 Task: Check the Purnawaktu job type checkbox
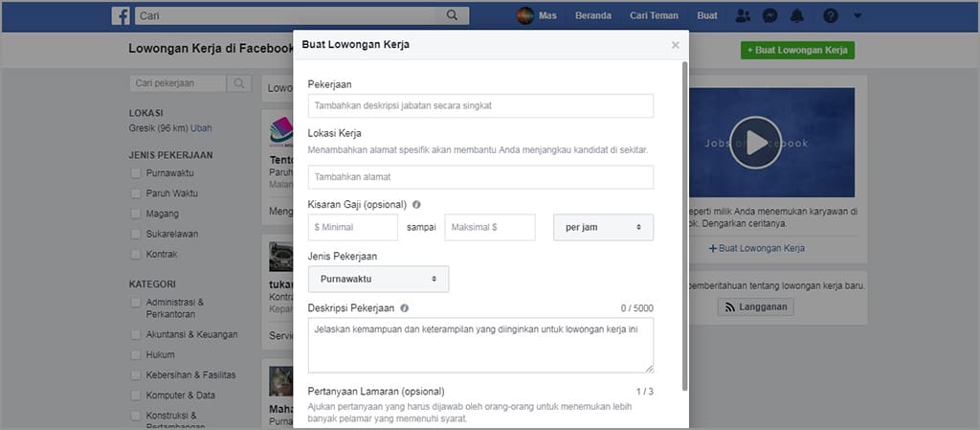(136, 173)
